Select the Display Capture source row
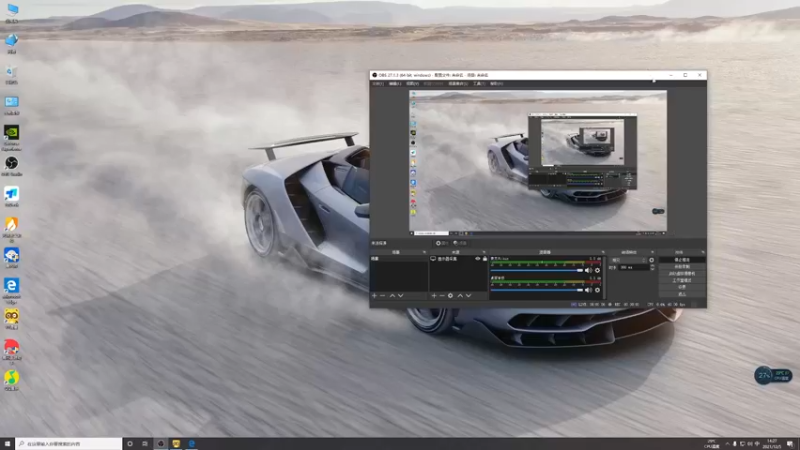The height and width of the screenshot is (450, 800). pyautogui.click(x=458, y=259)
